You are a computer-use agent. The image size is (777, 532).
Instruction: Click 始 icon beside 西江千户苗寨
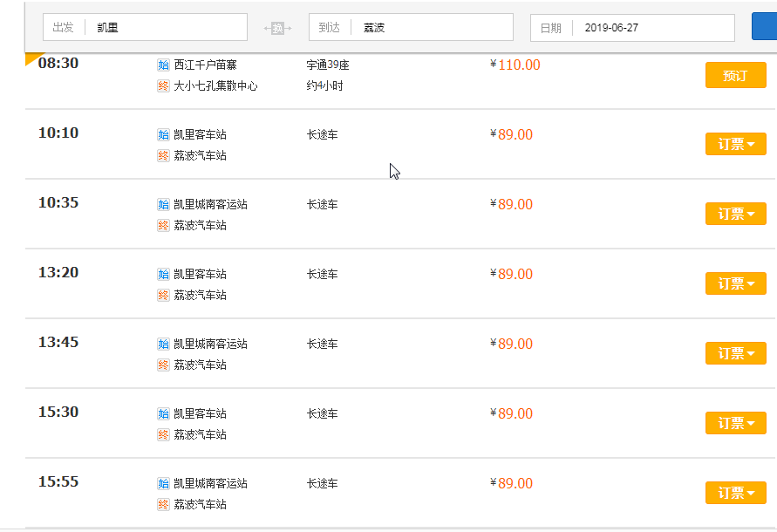(x=163, y=65)
